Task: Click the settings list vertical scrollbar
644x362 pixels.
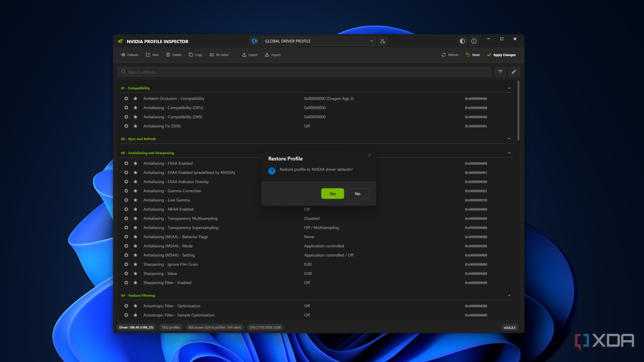Action: pyautogui.click(x=518, y=111)
